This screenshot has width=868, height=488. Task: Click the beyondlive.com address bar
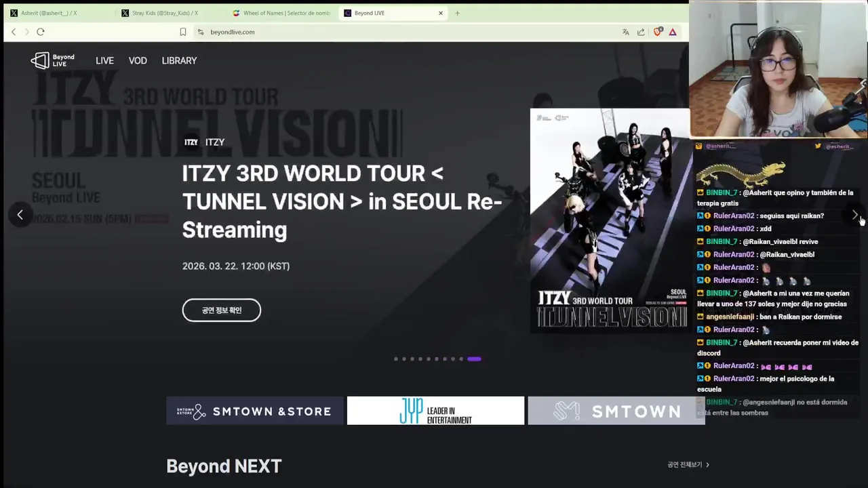pos(407,32)
